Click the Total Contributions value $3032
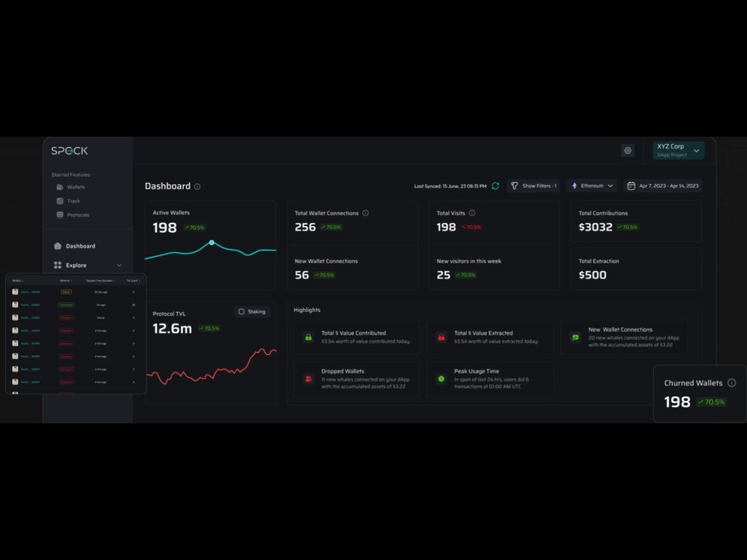 (595, 227)
